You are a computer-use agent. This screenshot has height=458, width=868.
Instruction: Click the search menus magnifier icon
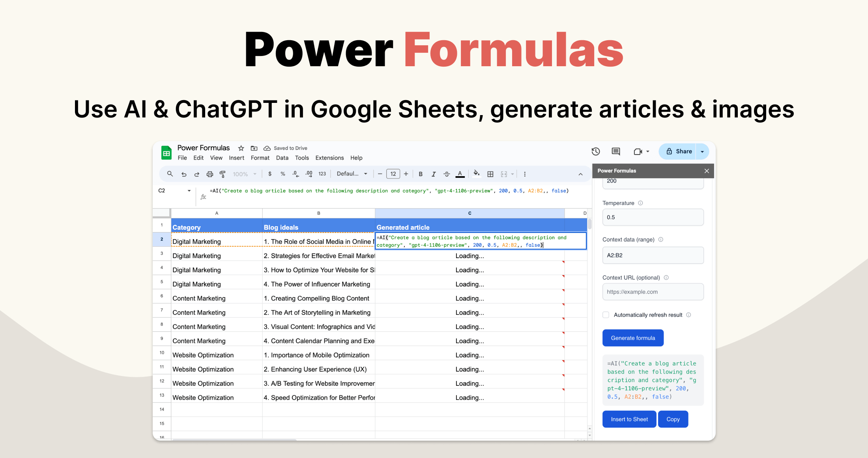pyautogui.click(x=170, y=174)
